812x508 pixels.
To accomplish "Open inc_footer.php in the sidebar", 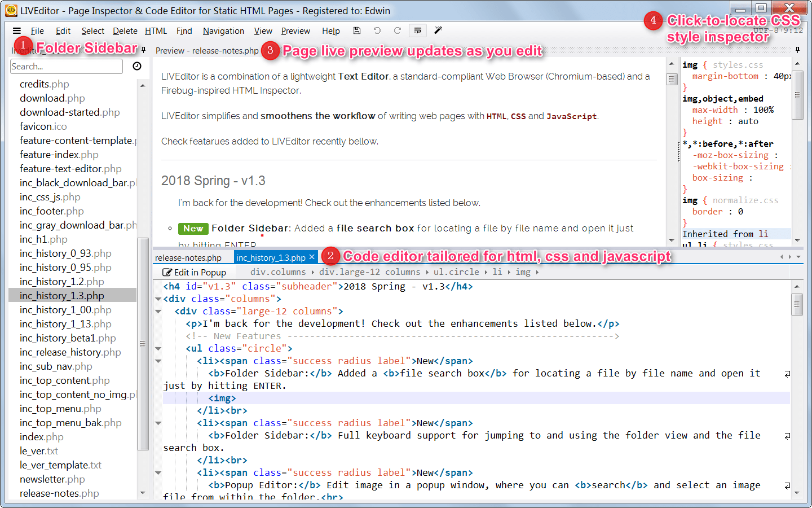I will [52, 211].
